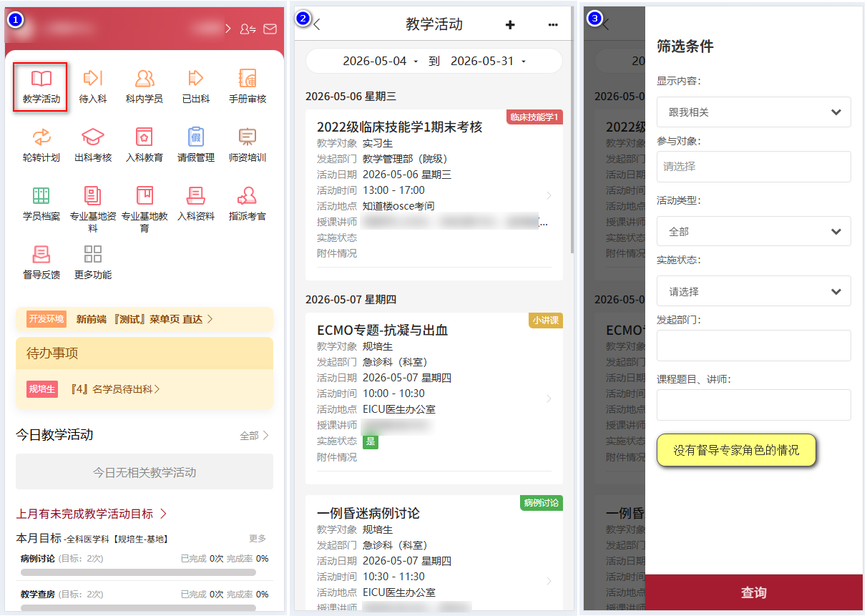This screenshot has width=867, height=616.
Task: Expand chevron on 一例昏迷病例讨论 card
Action: [x=549, y=581]
